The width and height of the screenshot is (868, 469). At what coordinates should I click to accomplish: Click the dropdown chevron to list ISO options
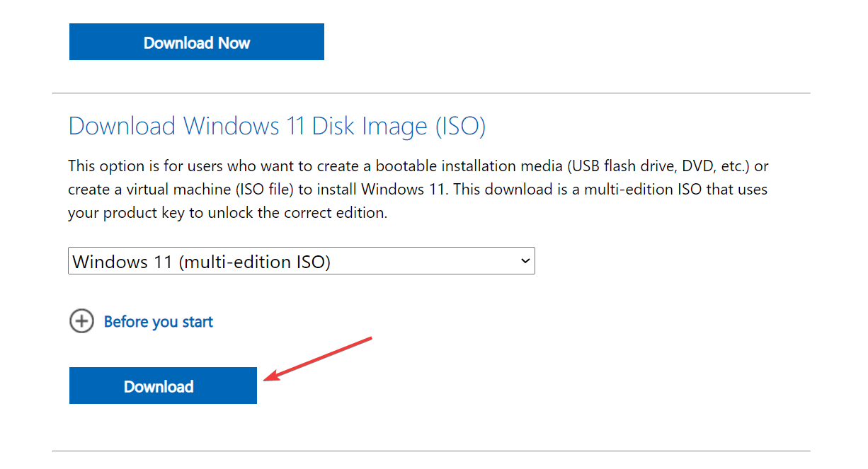pyautogui.click(x=525, y=261)
